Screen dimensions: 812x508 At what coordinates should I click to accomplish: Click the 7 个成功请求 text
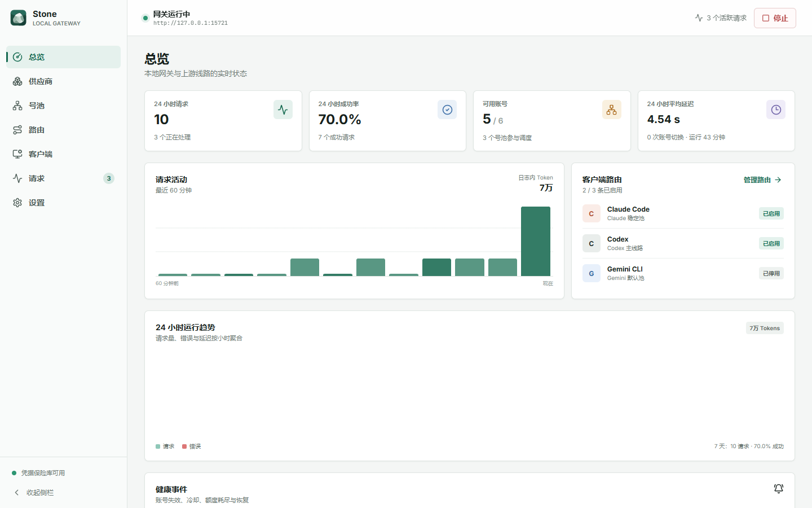coord(336,137)
